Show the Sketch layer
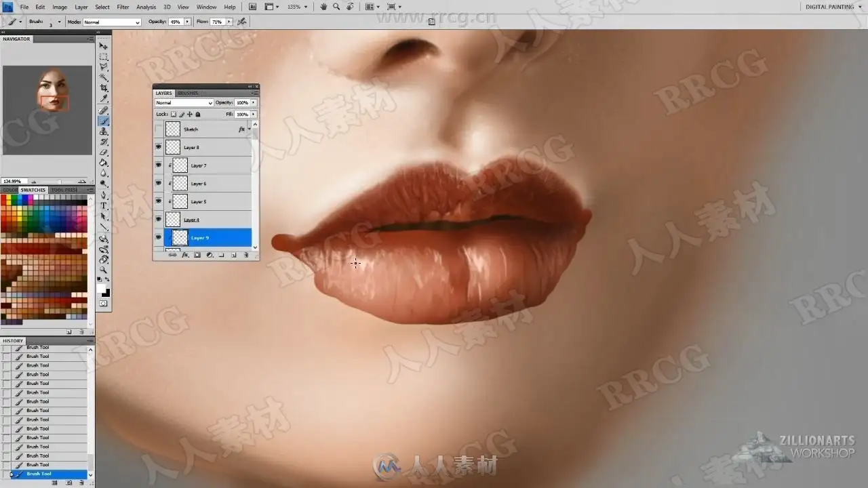The width and height of the screenshot is (868, 488). [x=159, y=129]
